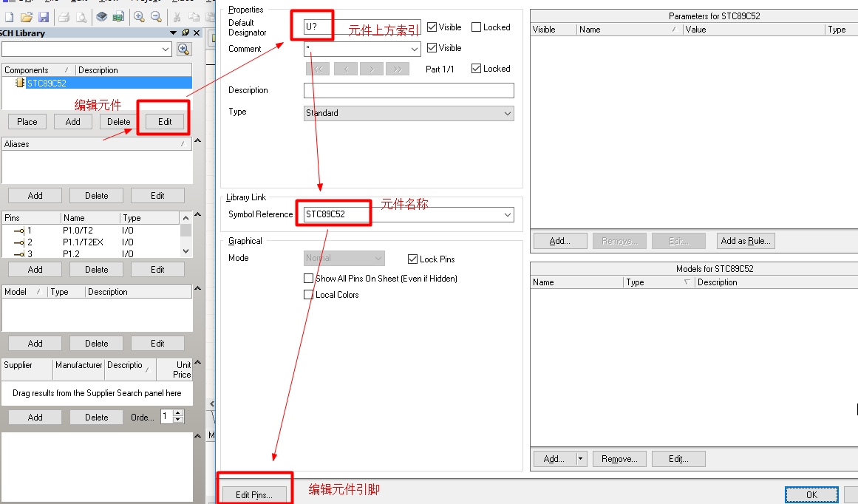Click the Default Designator input field
Viewport: 858px width, 504px height.
click(x=362, y=27)
